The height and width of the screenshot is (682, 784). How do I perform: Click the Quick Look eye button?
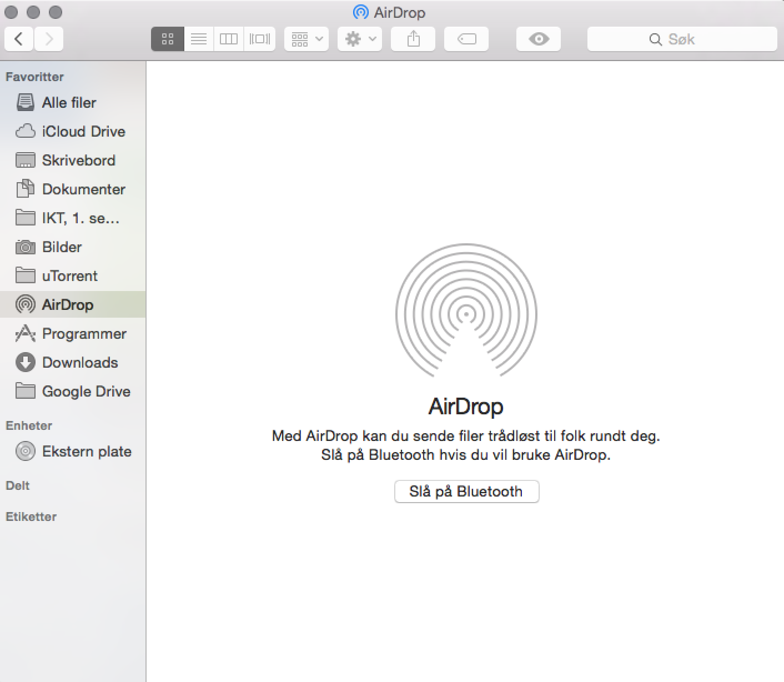click(x=539, y=39)
